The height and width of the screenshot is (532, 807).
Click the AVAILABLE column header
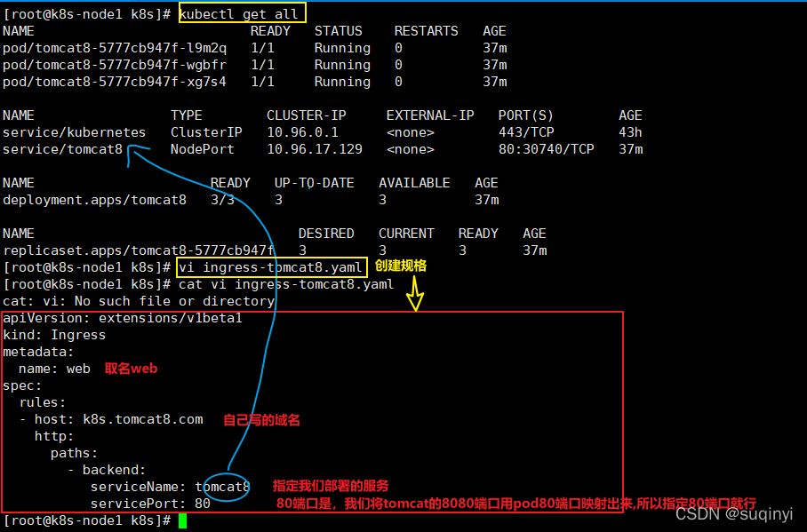tap(414, 183)
